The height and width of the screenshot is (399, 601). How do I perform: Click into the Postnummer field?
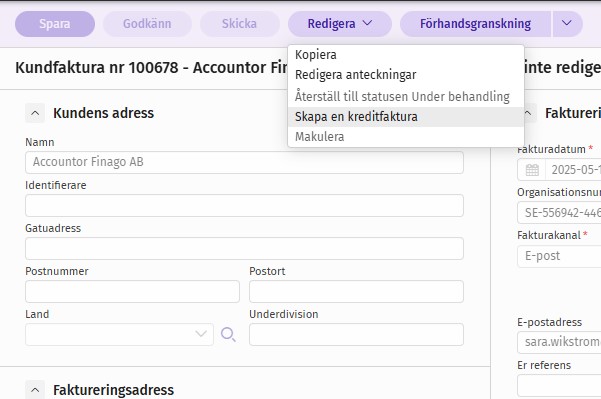[x=133, y=291]
